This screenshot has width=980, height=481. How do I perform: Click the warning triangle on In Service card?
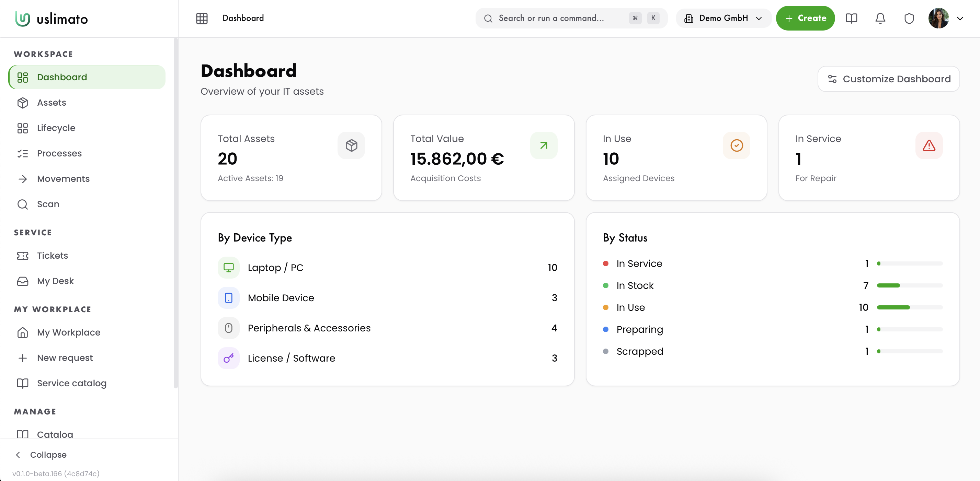coord(928,145)
